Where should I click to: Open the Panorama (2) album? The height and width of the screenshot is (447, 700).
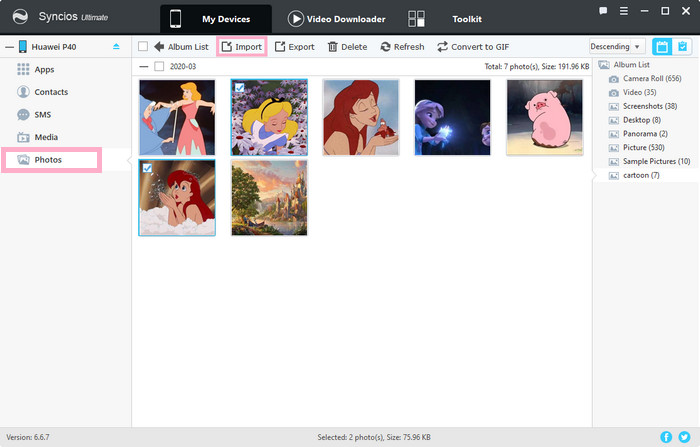pos(638,134)
